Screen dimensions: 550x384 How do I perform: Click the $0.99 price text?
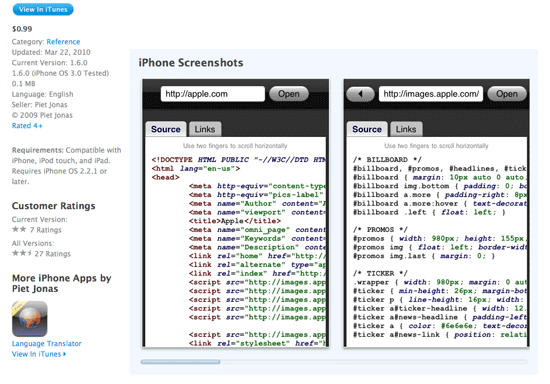pyautogui.click(x=22, y=29)
